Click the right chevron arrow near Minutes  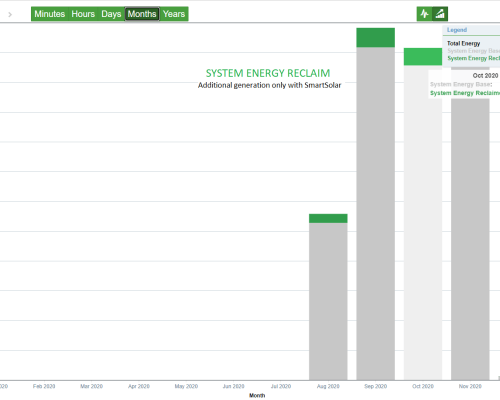(x=10, y=14)
